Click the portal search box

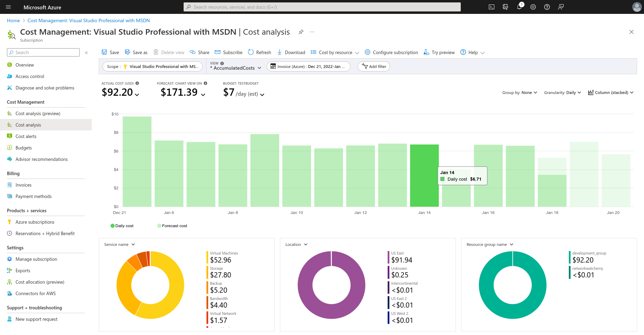[x=322, y=7]
